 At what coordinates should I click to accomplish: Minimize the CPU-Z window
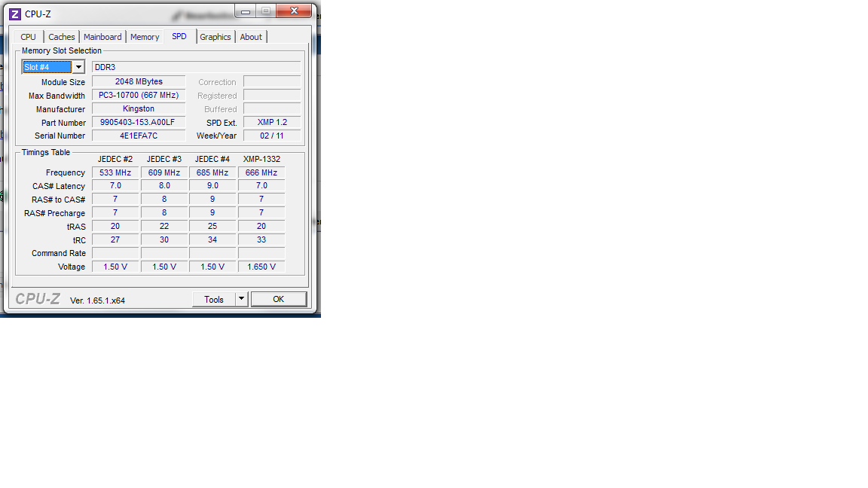pos(245,11)
